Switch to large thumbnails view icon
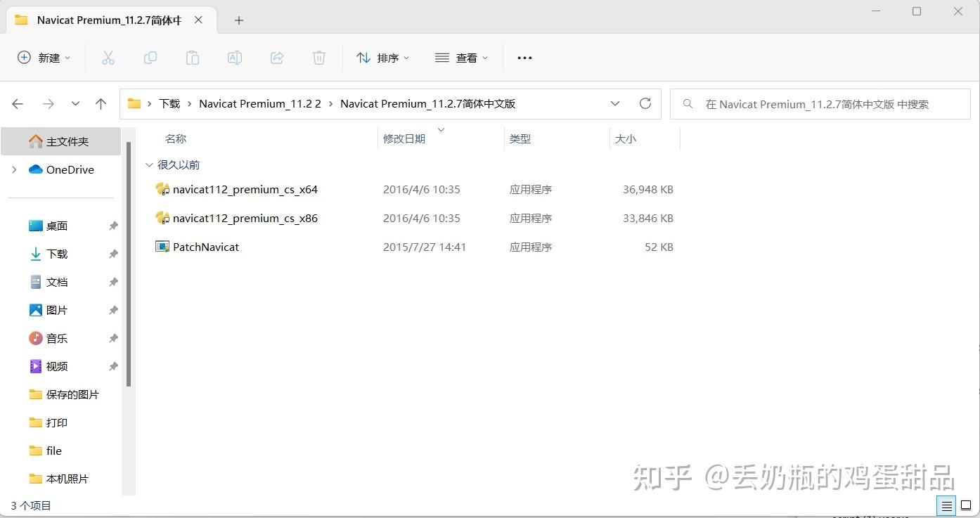 [966, 505]
